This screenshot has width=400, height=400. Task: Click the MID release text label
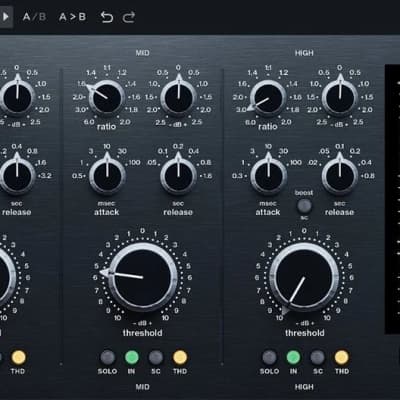tap(178, 212)
